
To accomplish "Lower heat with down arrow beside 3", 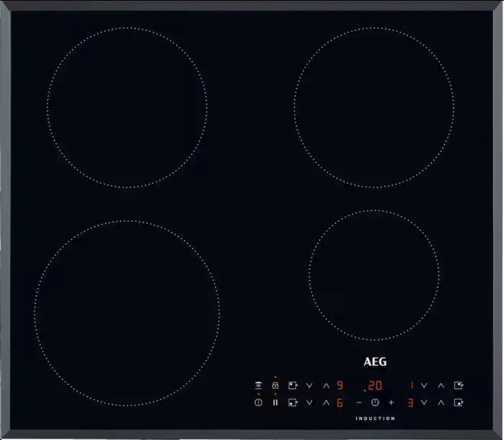I will [424, 403].
